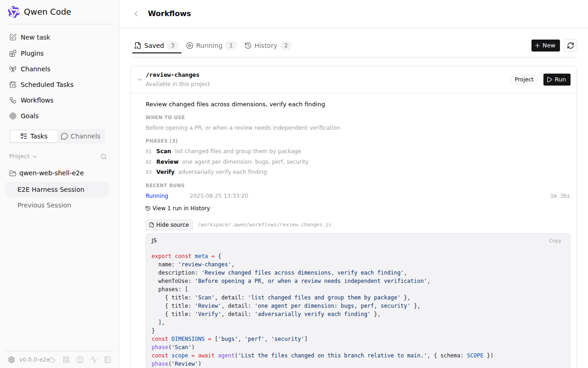The image size is (588, 368).
Task: Open Scheduled Tasks
Action: (59, 85)
